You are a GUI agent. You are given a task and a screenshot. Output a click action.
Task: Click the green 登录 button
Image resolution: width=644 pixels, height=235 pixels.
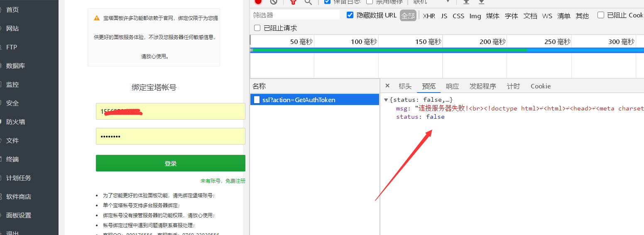[171, 163]
